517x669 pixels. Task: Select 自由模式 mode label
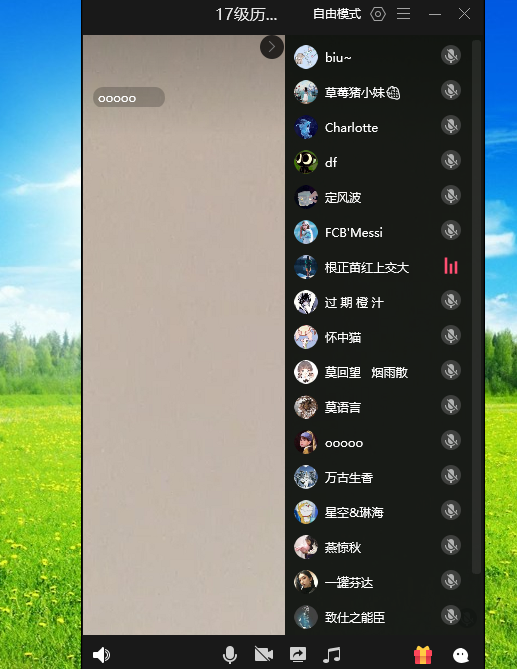coord(337,14)
